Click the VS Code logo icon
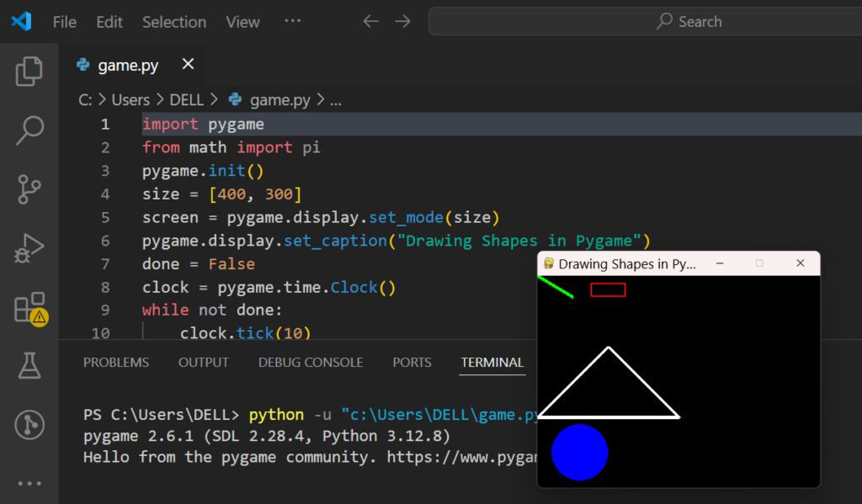 (x=21, y=21)
